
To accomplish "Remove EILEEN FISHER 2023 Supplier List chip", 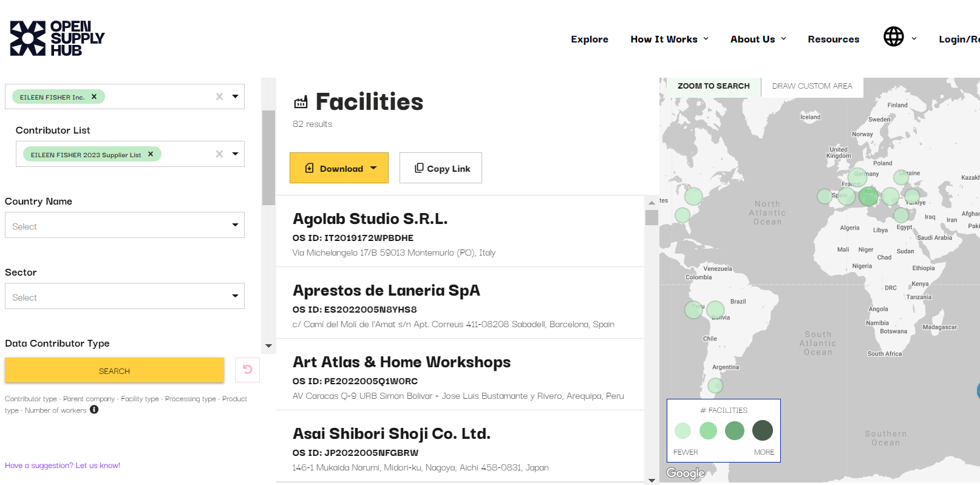I will 151,154.
